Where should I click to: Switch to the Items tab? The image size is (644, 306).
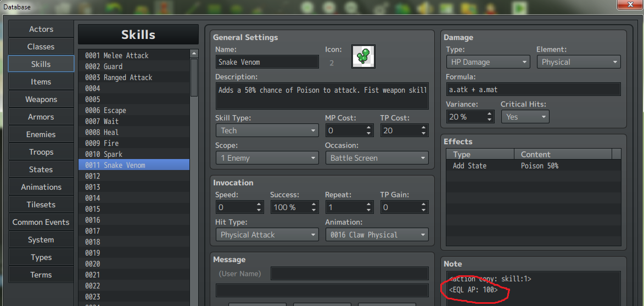41,82
